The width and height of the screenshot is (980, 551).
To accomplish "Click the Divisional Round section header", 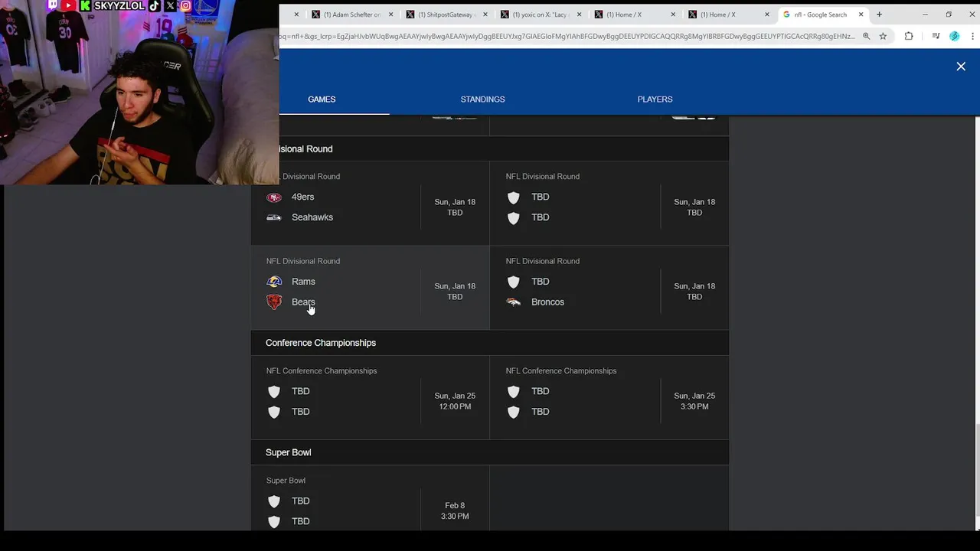I will pyautogui.click(x=306, y=149).
